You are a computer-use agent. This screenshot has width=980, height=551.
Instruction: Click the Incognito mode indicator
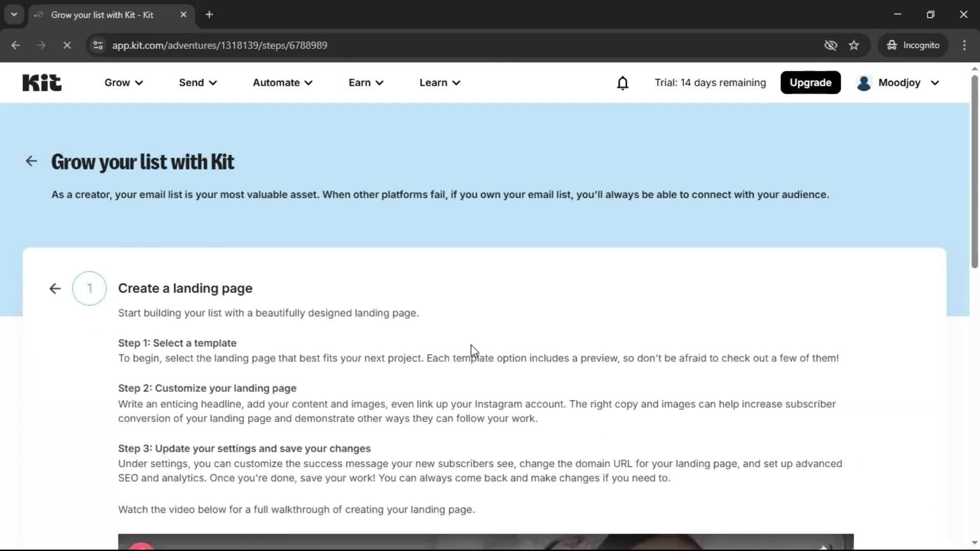coord(913,45)
